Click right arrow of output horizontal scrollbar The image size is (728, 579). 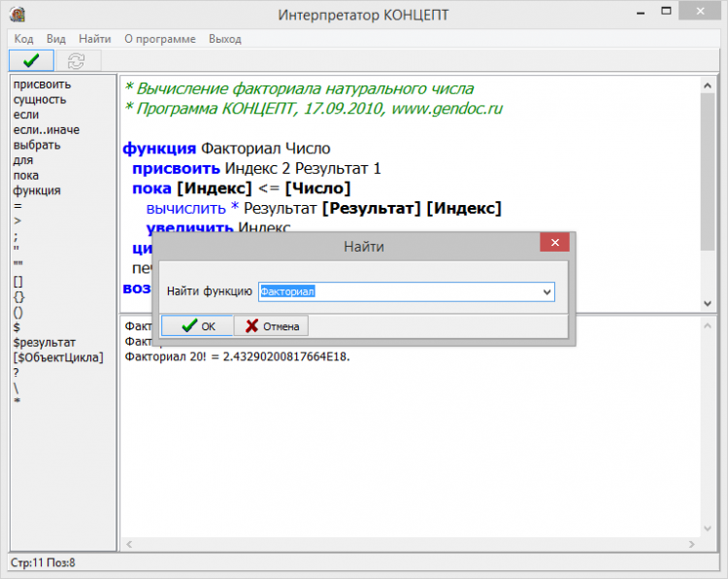(692, 544)
